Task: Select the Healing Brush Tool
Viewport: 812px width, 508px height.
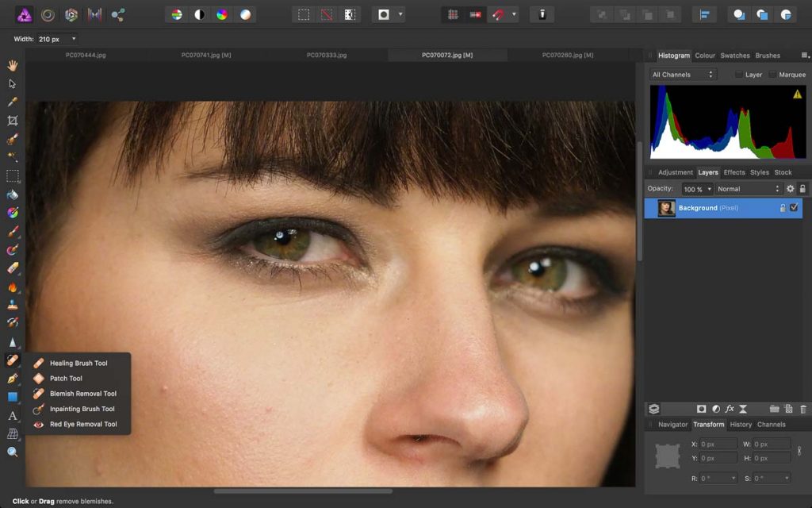Action: click(x=78, y=363)
